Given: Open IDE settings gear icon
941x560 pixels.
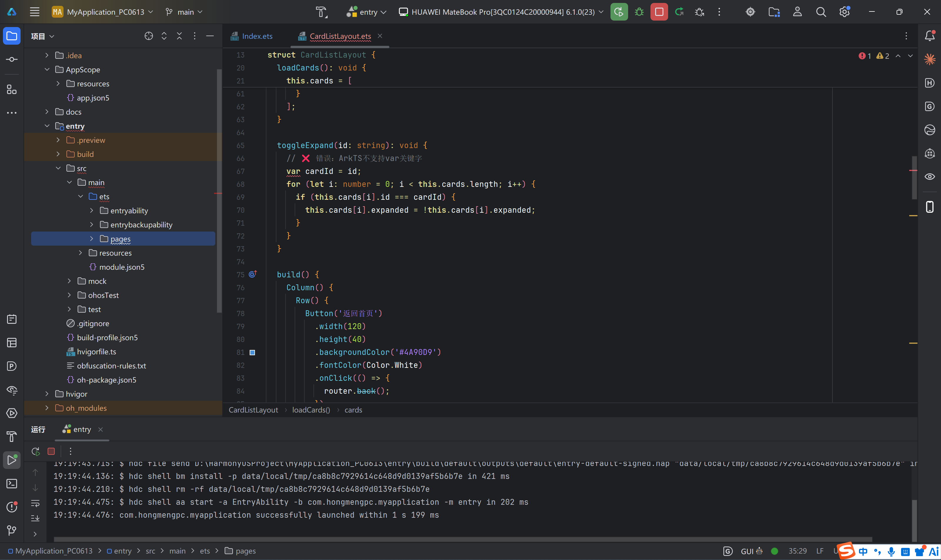Looking at the screenshot, I should 845,12.
